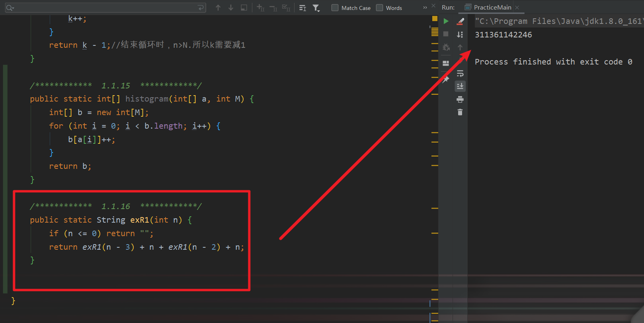The height and width of the screenshot is (323, 644).
Task: Click the debug bug icon in Run panel
Action: (x=446, y=47)
